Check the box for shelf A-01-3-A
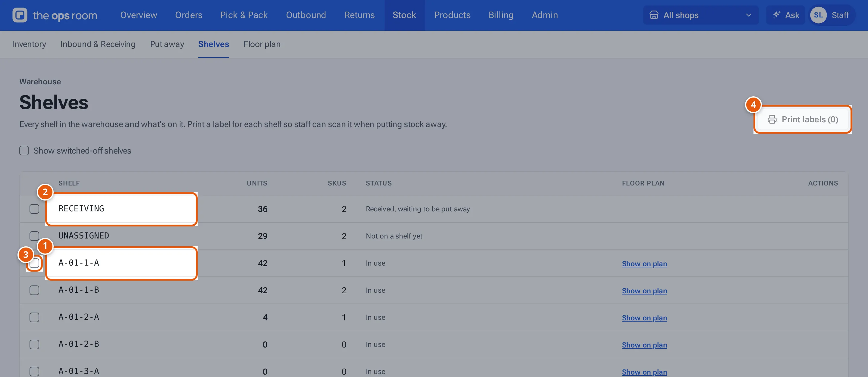The width and height of the screenshot is (868, 377). [34, 372]
